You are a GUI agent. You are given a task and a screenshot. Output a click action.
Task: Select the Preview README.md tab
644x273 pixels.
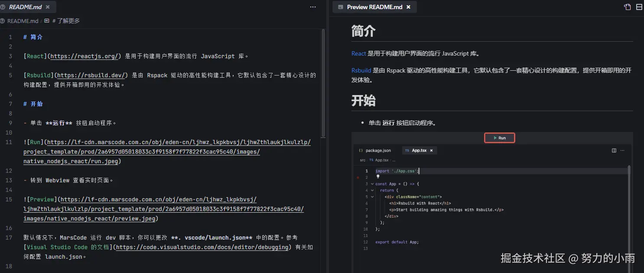point(374,7)
